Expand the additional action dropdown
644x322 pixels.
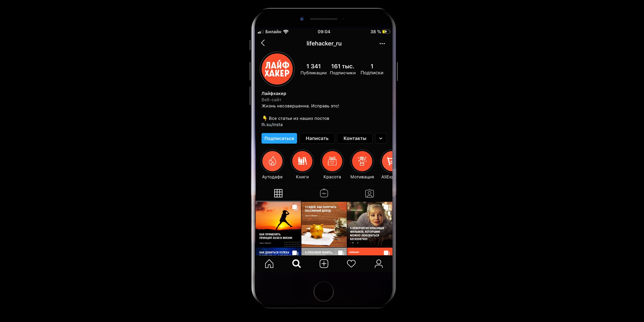pos(381,138)
